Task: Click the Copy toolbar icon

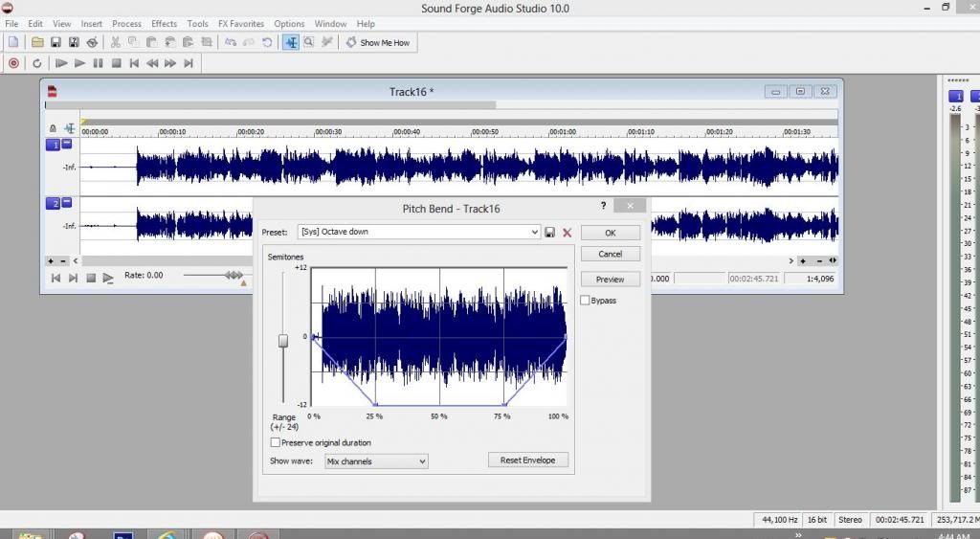Action: 133,42
